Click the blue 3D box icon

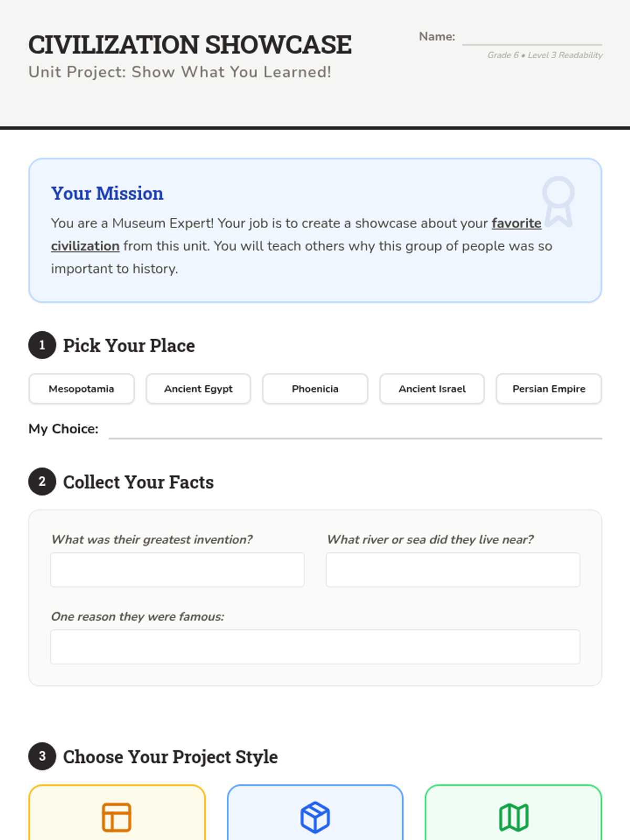coord(315,817)
